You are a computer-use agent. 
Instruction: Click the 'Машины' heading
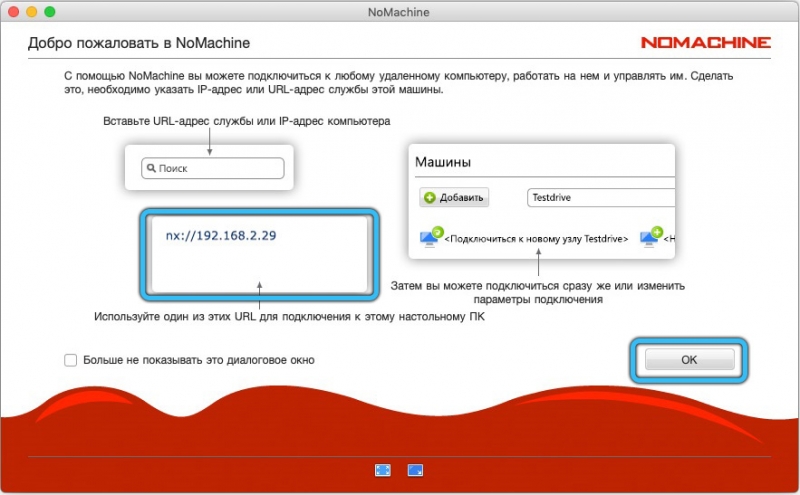443,162
